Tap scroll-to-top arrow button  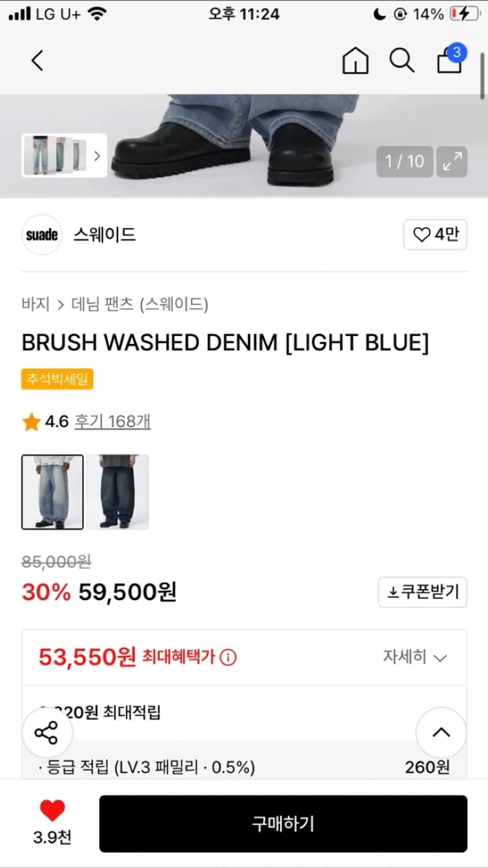441,733
